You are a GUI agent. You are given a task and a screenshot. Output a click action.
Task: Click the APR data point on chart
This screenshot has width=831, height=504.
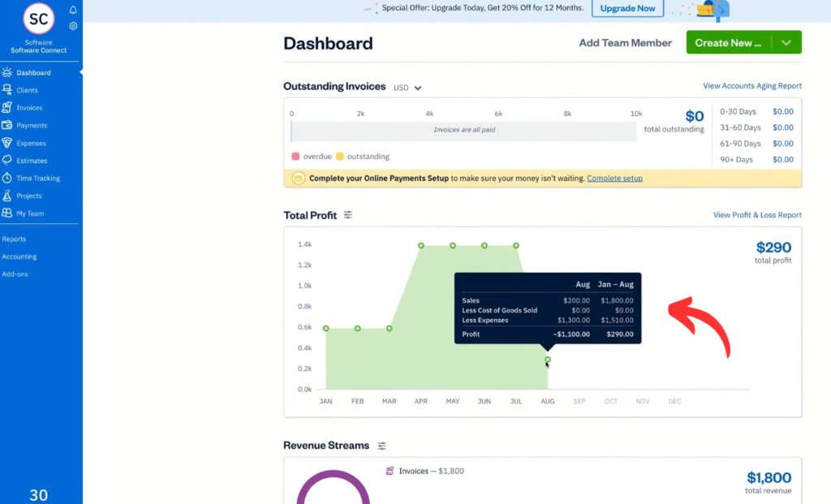coord(421,245)
